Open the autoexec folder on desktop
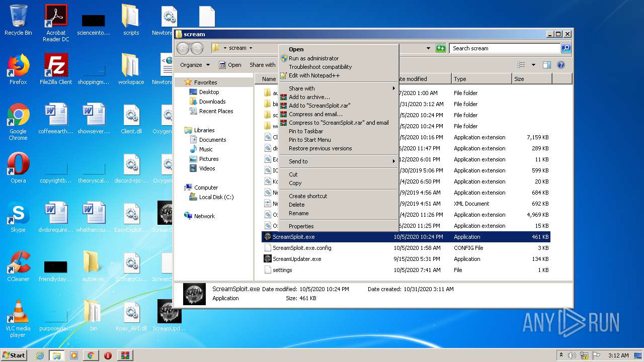Viewport: 644px width, 362px height. click(94, 266)
